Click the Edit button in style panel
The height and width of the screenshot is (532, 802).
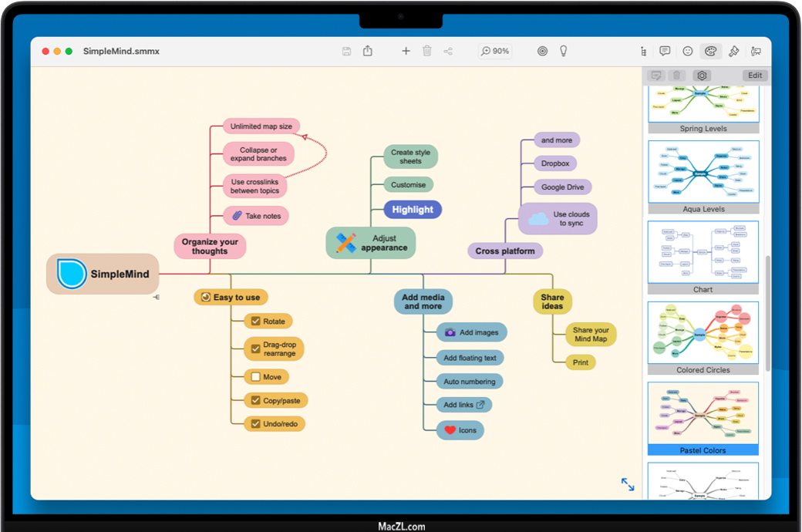point(755,76)
